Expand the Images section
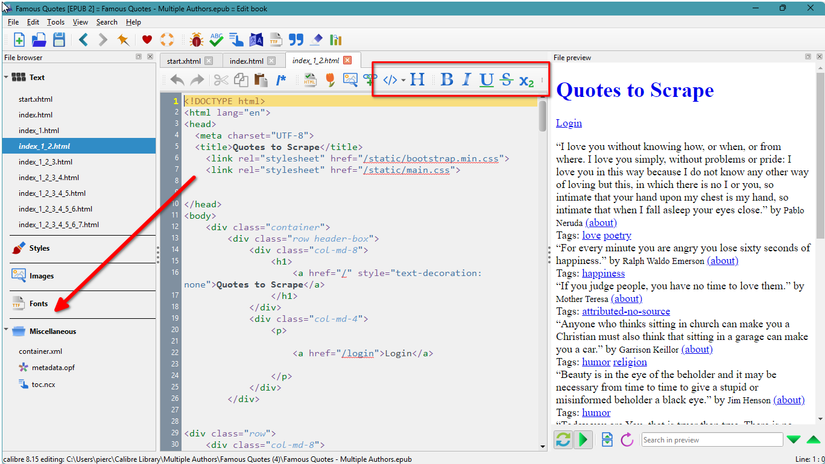The image size is (825, 464). click(41, 276)
